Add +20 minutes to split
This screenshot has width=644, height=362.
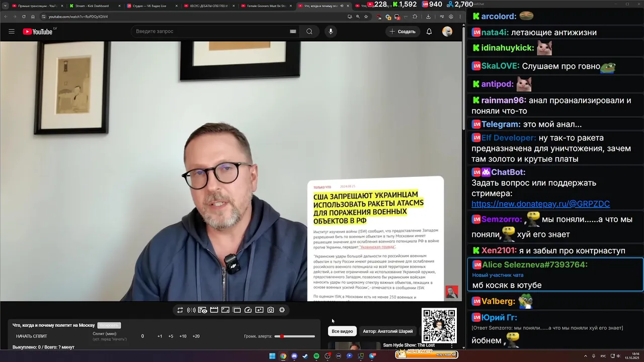196,336
